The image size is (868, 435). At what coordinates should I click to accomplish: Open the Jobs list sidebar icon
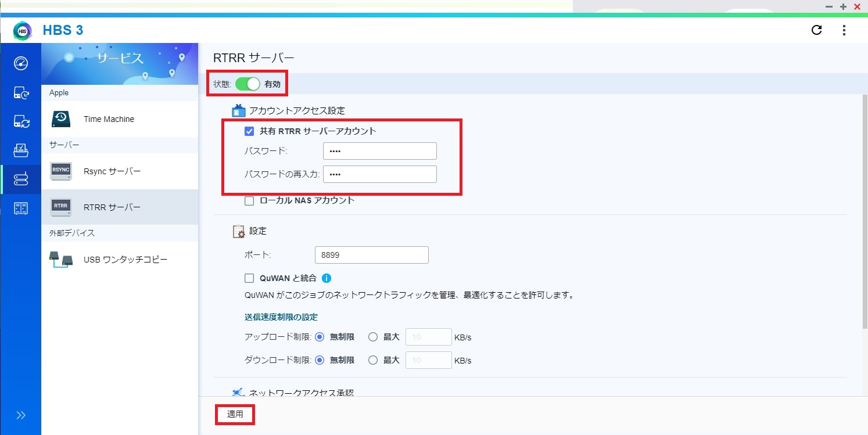[21, 150]
